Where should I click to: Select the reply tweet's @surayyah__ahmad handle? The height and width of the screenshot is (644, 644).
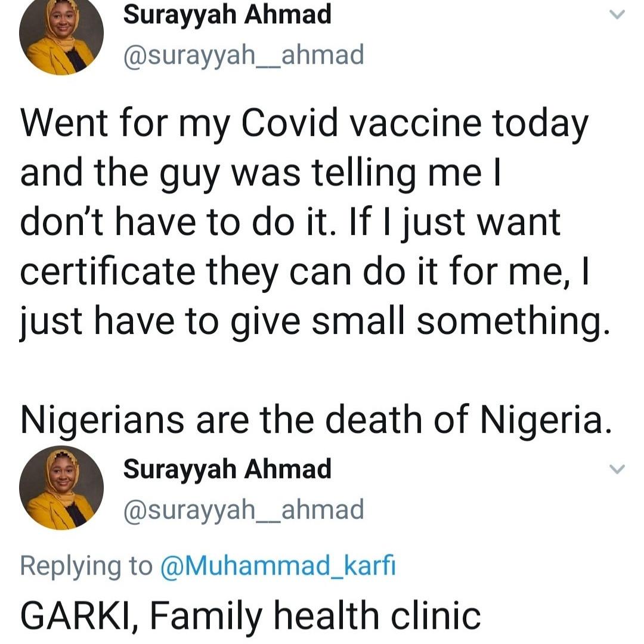[x=243, y=509]
